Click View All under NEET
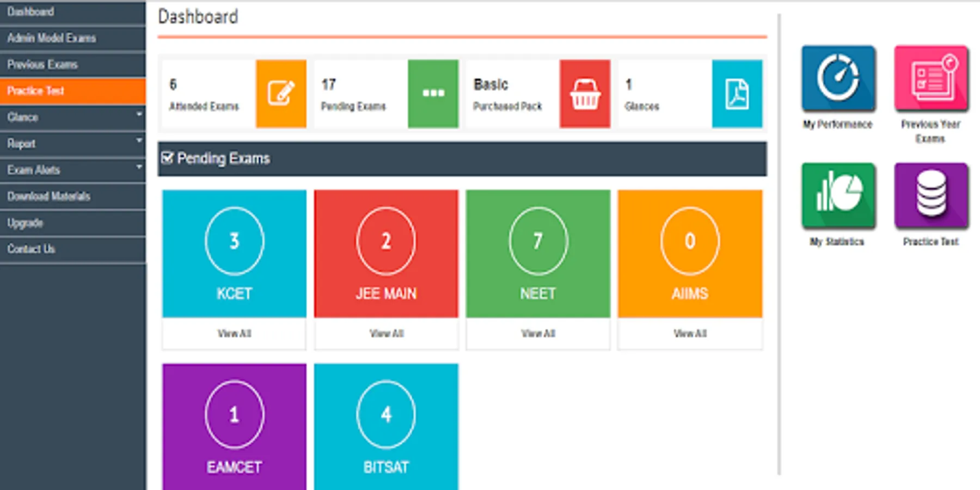Viewport: 980px width, 490px height. click(x=538, y=333)
